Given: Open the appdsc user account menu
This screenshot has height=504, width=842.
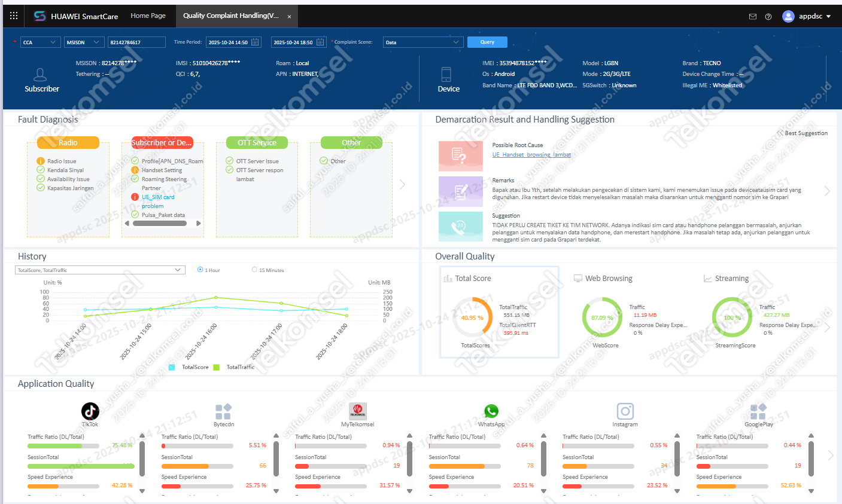Looking at the screenshot, I should (x=807, y=16).
